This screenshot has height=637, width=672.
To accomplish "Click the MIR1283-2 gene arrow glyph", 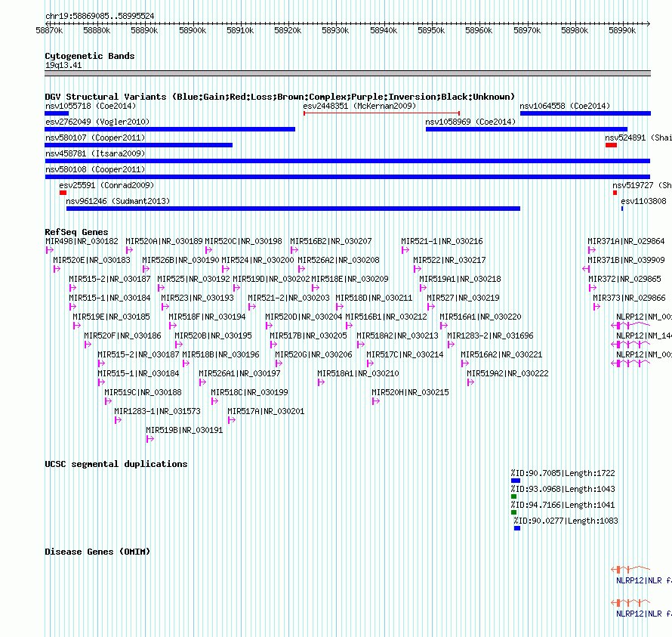I will [x=452, y=345].
